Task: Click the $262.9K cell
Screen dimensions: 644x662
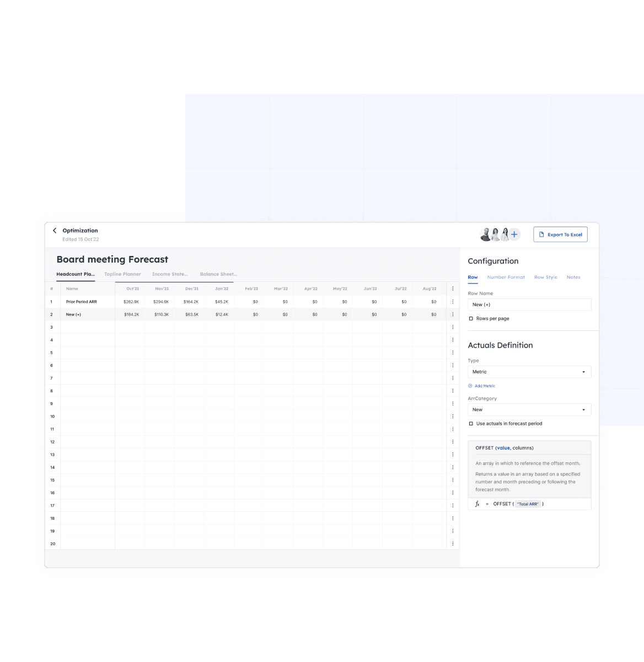Action: tap(131, 302)
